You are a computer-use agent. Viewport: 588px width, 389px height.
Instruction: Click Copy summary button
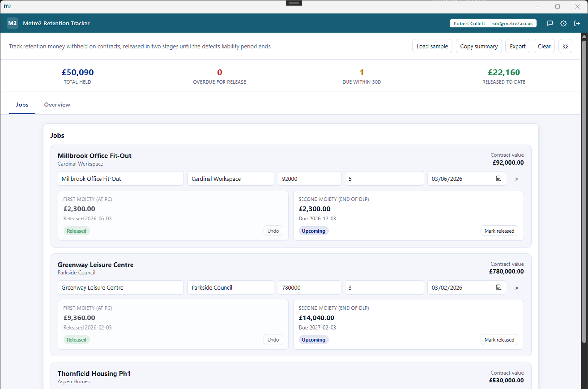coord(479,46)
